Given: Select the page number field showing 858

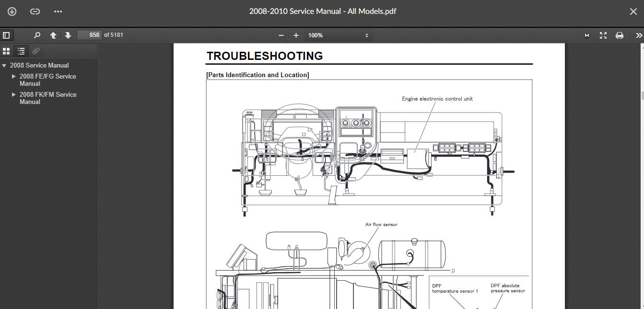Looking at the screenshot, I should click(90, 35).
